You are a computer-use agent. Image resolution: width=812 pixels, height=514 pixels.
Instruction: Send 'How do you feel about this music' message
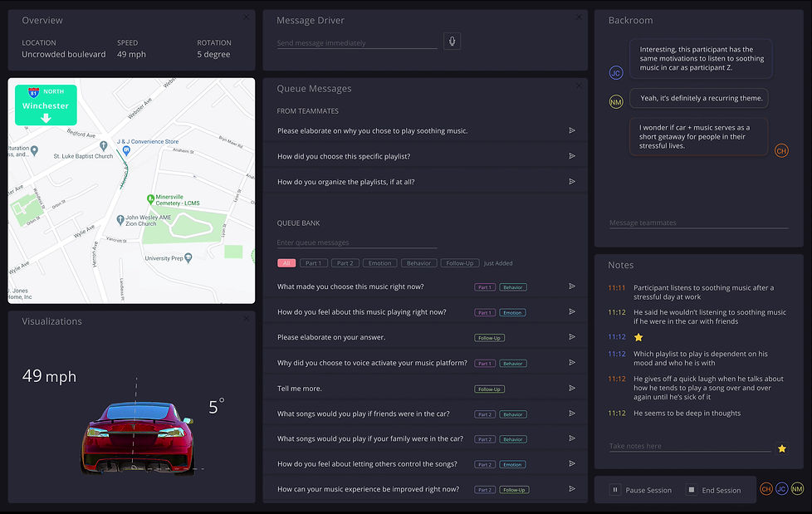(572, 311)
